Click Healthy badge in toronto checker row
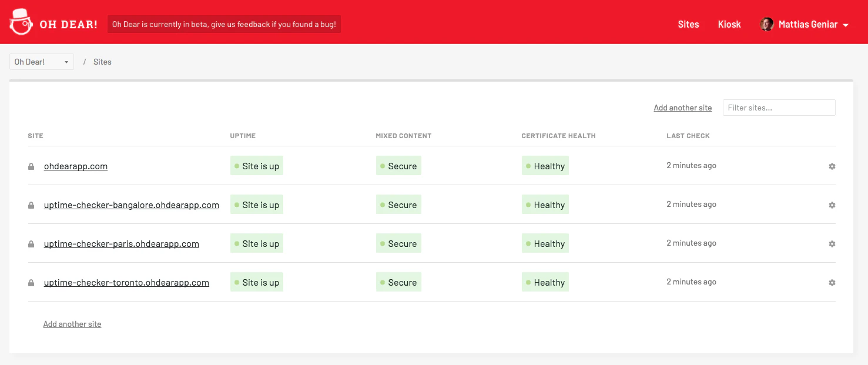Viewport: 868px width, 365px height. click(545, 283)
